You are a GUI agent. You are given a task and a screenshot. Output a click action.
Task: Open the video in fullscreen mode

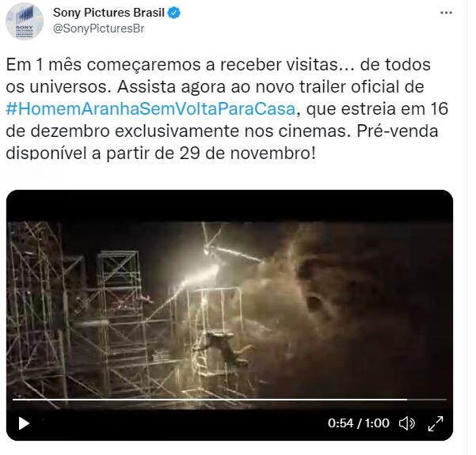coord(436,423)
